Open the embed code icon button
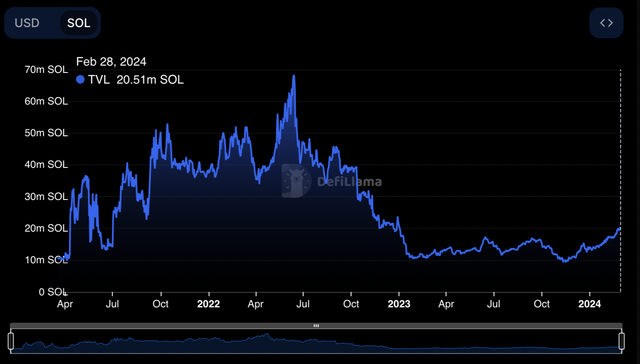The image size is (640, 364). [x=606, y=23]
